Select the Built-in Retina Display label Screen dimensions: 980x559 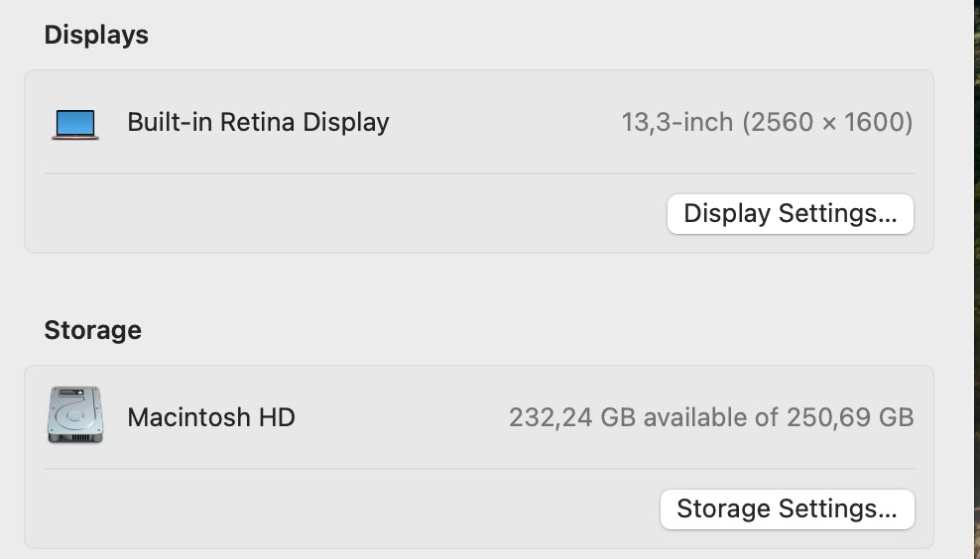pos(258,123)
